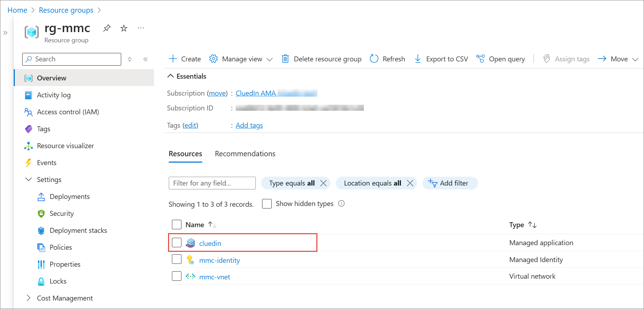Click the cluedin managed application icon
Image resolution: width=644 pixels, height=309 pixels.
pyautogui.click(x=191, y=243)
